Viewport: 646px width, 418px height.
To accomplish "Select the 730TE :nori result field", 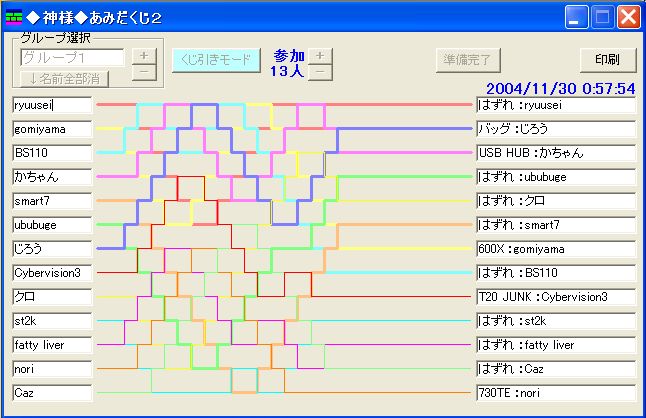I will pyautogui.click(x=556, y=393).
